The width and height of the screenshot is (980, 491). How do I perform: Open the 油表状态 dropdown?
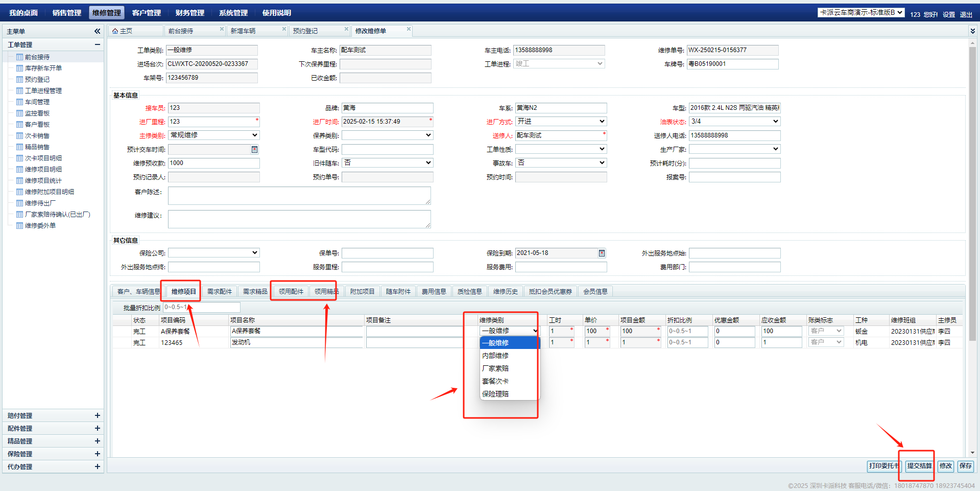point(734,122)
